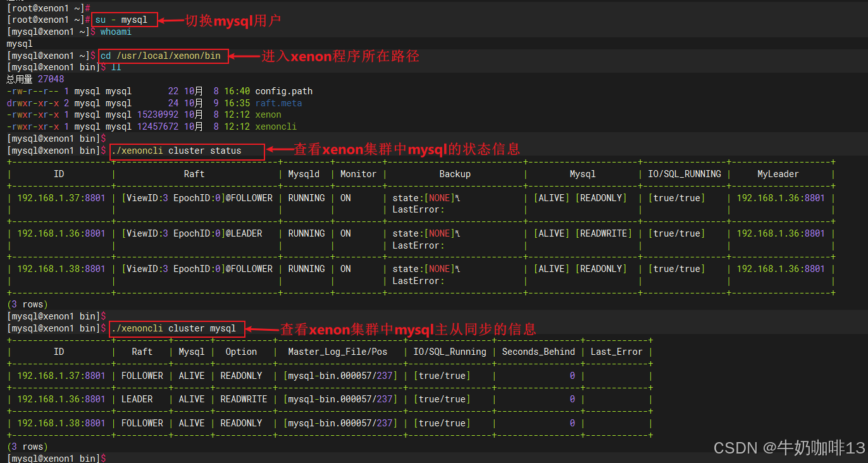The image size is (868, 463).
Task: Select the '-rw-r--r--' permission string
Action: 32,91
